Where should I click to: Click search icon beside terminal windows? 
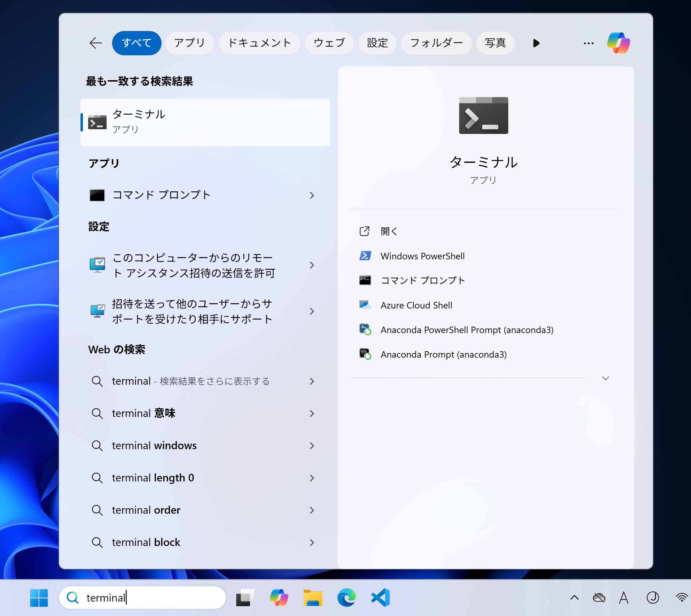[97, 445]
